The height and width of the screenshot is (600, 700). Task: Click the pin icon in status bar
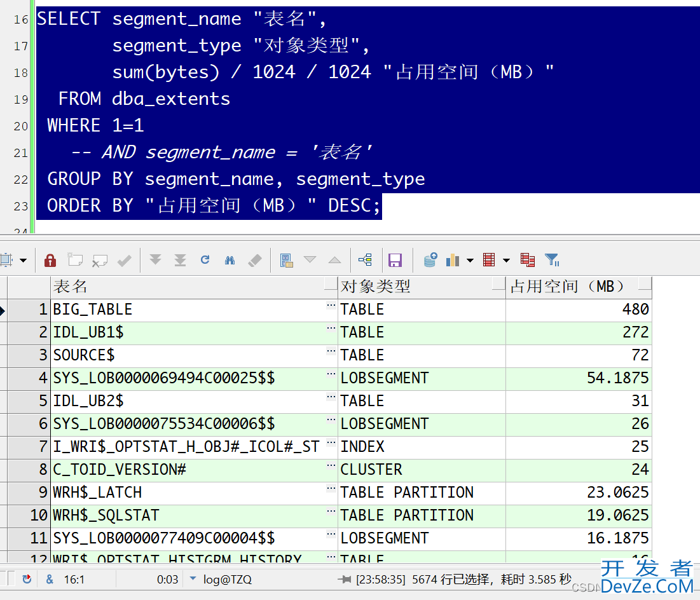345,580
